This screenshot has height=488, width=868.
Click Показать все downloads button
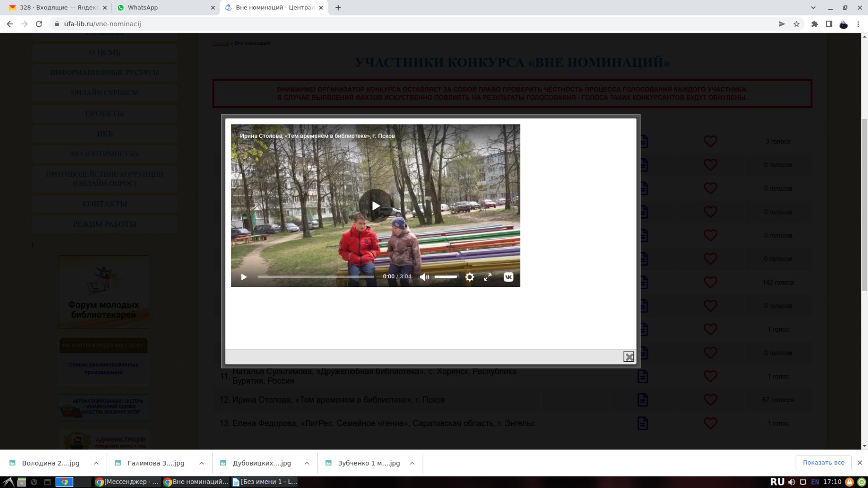click(x=823, y=462)
